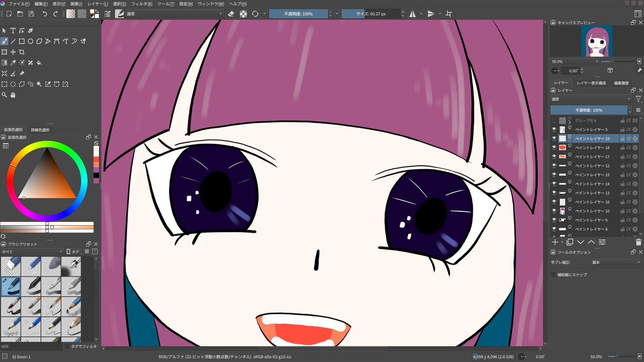644x362 pixels.
Task: Switch to the 編集履歴 tab
Action: click(x=621, y=83)
